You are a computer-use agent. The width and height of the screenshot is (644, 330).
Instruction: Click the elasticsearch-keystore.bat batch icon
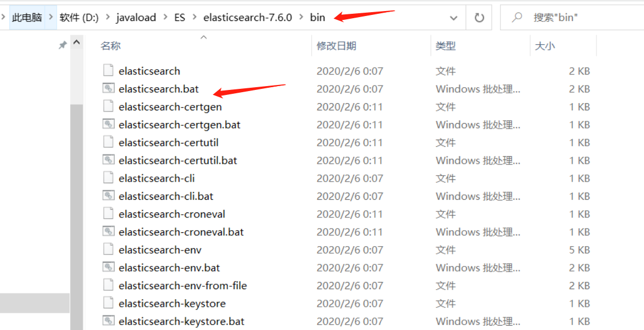[x=108, y=321]
